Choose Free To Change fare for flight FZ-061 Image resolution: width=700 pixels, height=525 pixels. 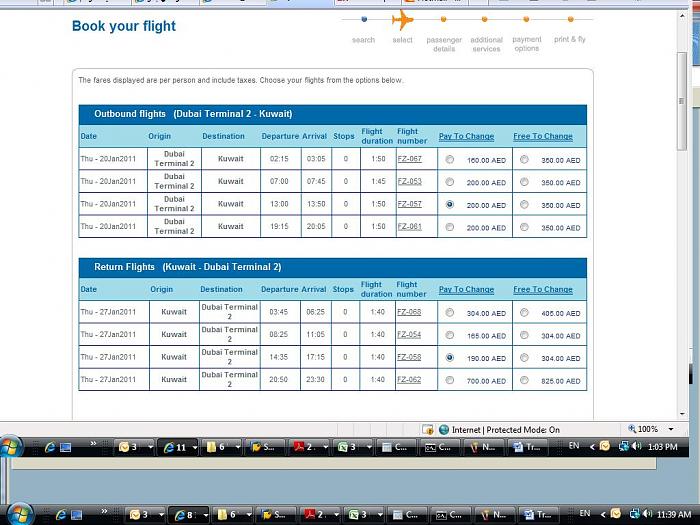tap(524, 227)
